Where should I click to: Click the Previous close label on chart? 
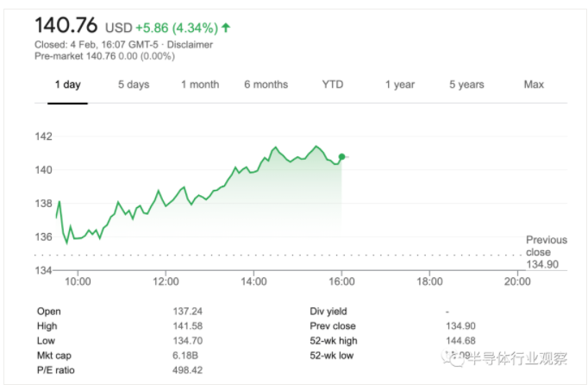pyautogui.click(x=547, y=246)
